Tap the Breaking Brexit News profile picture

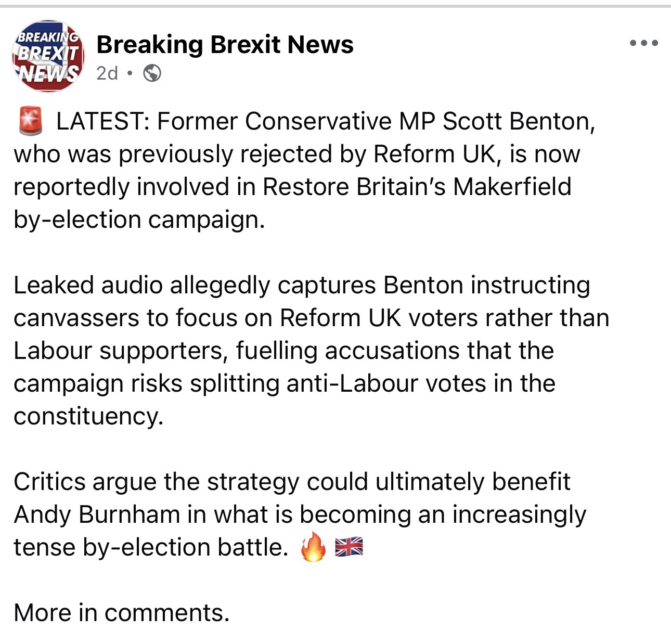pos(48,56)
